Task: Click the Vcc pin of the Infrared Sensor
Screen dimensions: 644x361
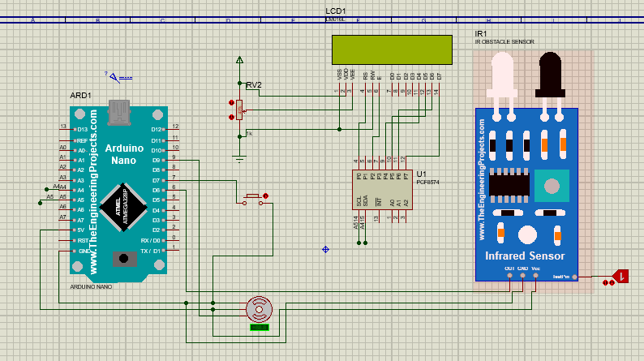Action: [535, 276]
